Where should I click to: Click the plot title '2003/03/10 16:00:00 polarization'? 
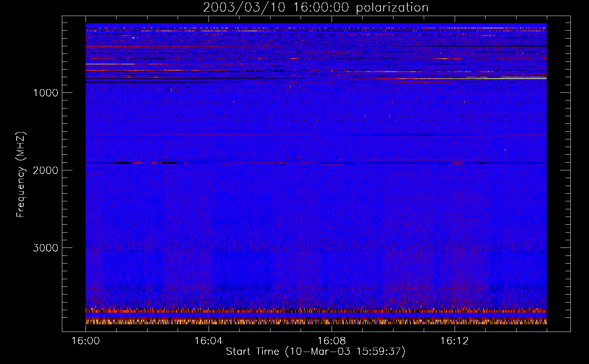tap(316, 7)
